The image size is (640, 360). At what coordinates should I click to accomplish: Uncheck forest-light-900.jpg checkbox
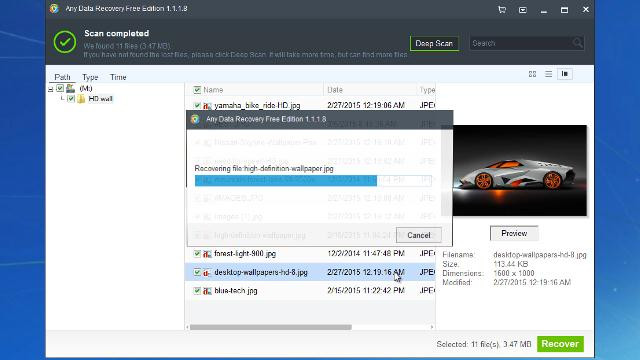coord(197,253)
